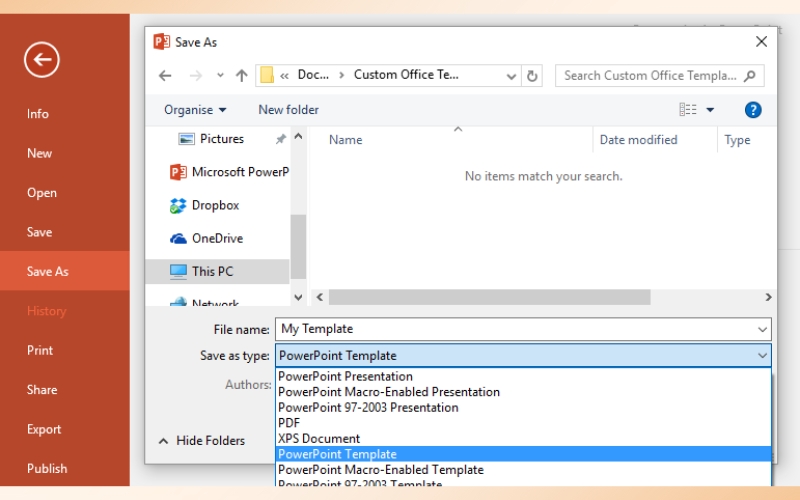The image size is (800, 500).
Task: Click the backstage back arrow circle
Action: [41, 60]
